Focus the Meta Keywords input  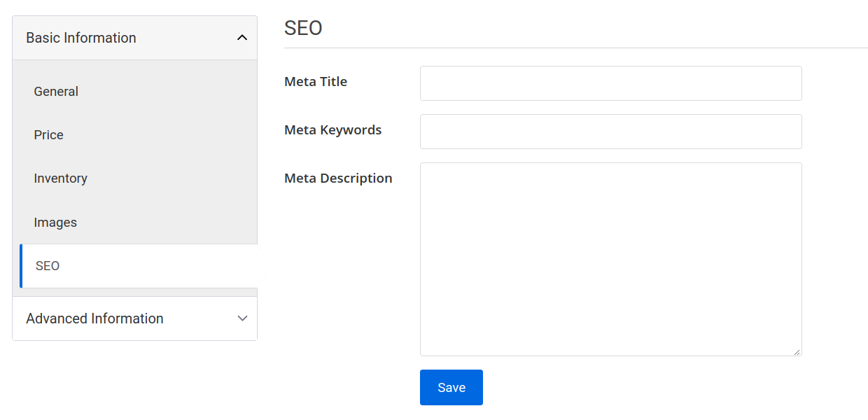pyautogui.click(x=610, y=131)
